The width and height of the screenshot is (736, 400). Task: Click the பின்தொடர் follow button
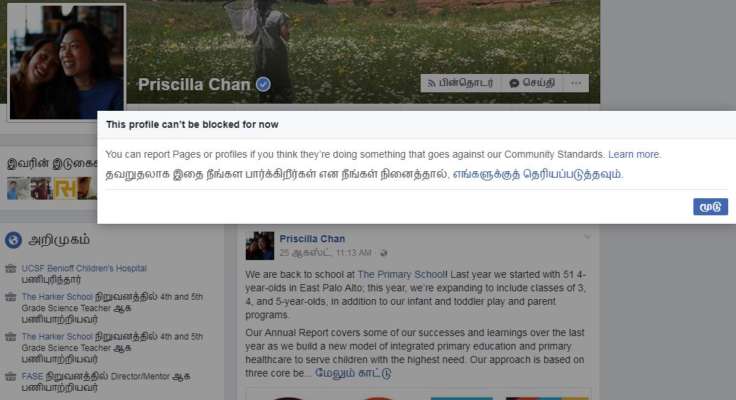[460, 83]
